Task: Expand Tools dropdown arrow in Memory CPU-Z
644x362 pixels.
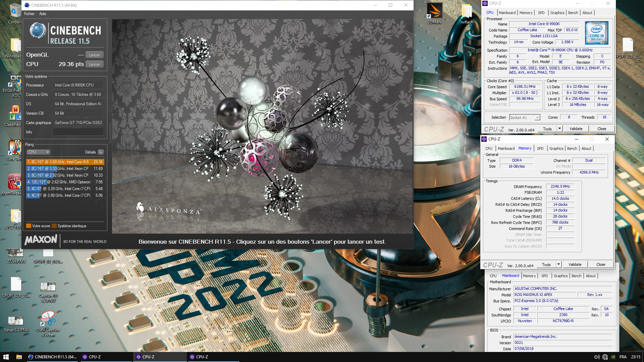Action: coord(558,264)
